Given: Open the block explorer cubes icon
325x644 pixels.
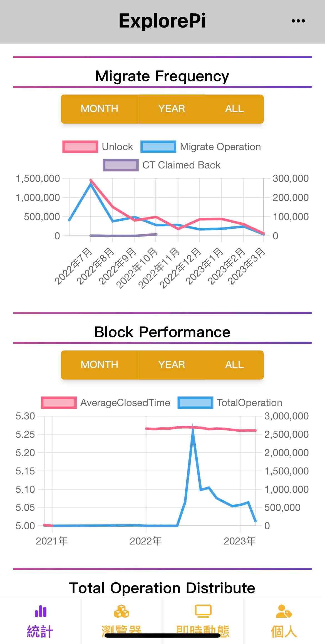Looking at the screenshot, I should click(x=121, y=611).
